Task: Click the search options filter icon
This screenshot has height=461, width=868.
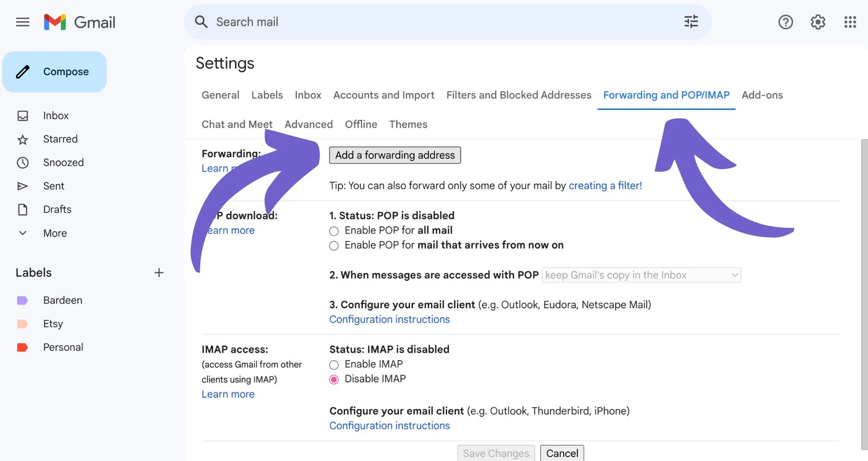Action: pyautogui.click(x=691, y=22)
